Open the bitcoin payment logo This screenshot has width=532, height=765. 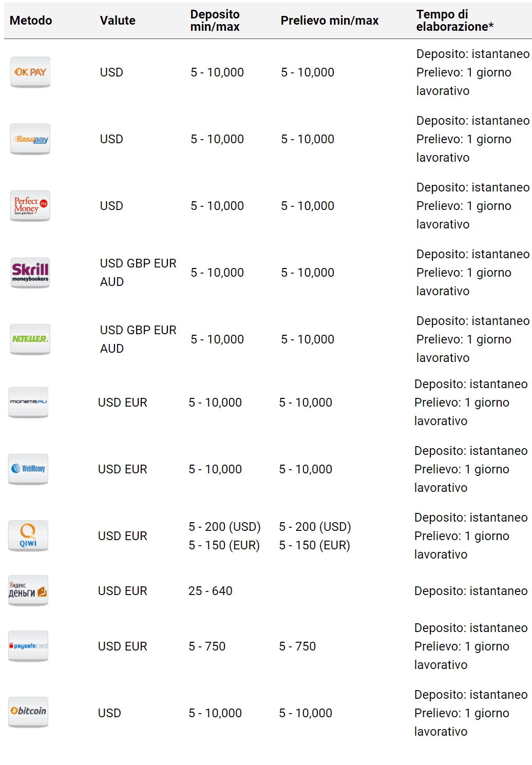pos(28,713)
